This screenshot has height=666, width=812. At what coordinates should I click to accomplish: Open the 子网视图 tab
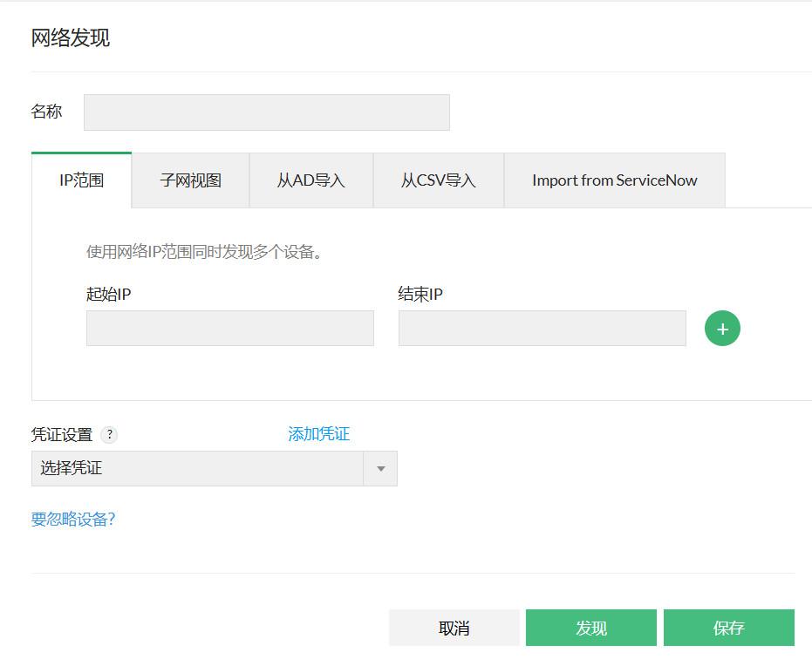[190, 180]
